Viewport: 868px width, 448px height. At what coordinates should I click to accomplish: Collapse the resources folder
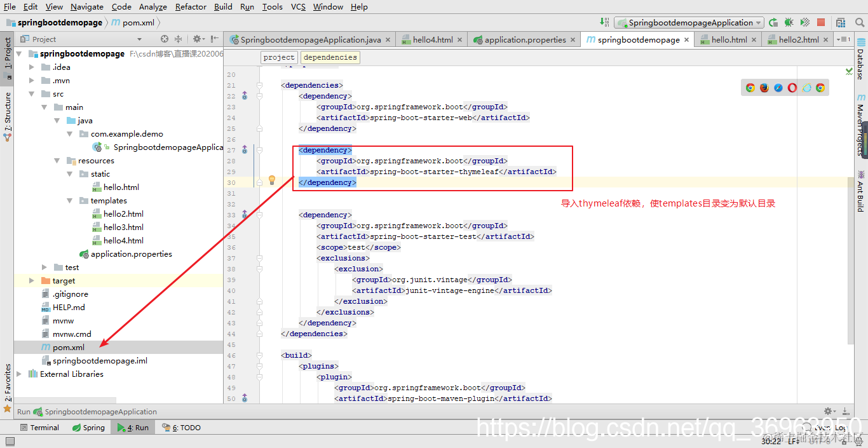57,160
